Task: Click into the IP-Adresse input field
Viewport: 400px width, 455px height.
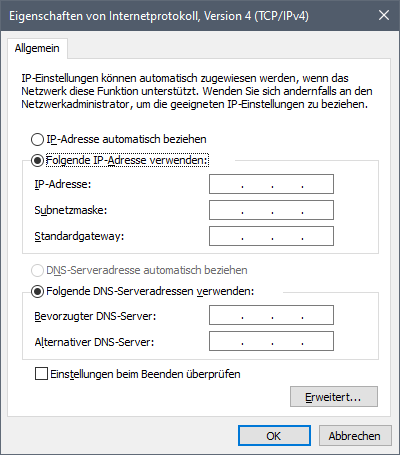Action: click(x=271, y=184)
